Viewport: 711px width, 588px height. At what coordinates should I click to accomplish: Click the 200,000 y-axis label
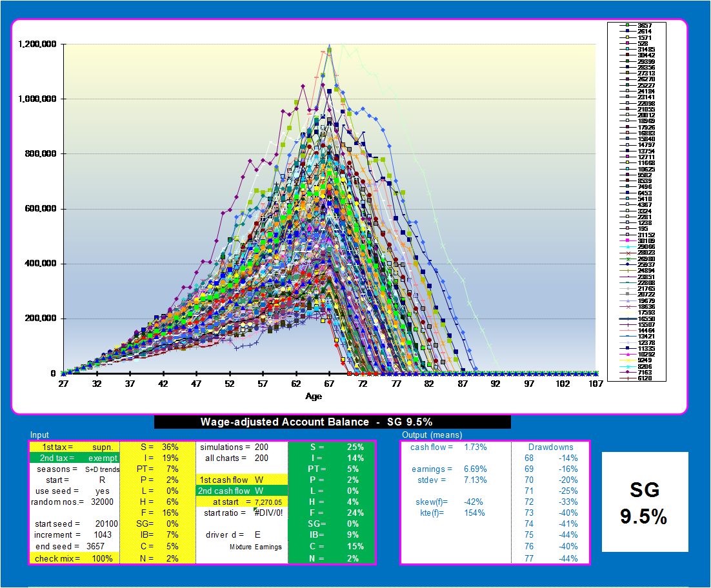coord(41,318)
